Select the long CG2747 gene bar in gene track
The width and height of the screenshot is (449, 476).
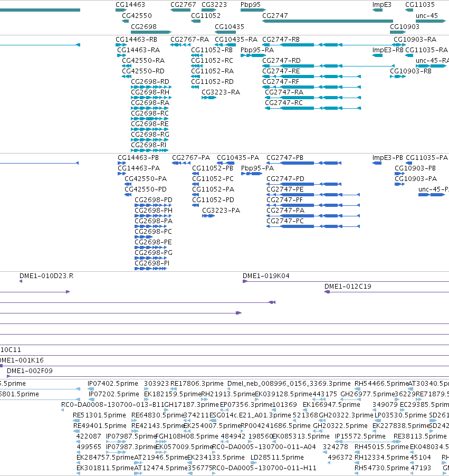click(x=328, y=21)
